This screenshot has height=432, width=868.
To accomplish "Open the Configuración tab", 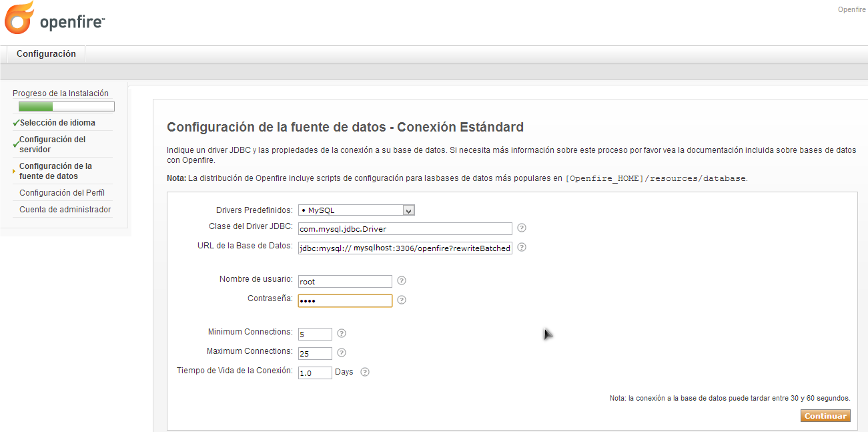I will [x=46, y=54].
